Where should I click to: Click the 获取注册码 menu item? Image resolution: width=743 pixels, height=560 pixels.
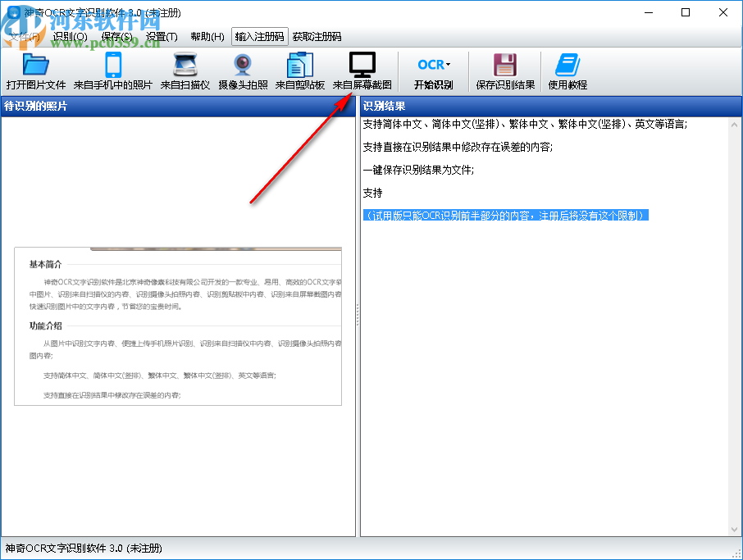(x=317, y=36)
